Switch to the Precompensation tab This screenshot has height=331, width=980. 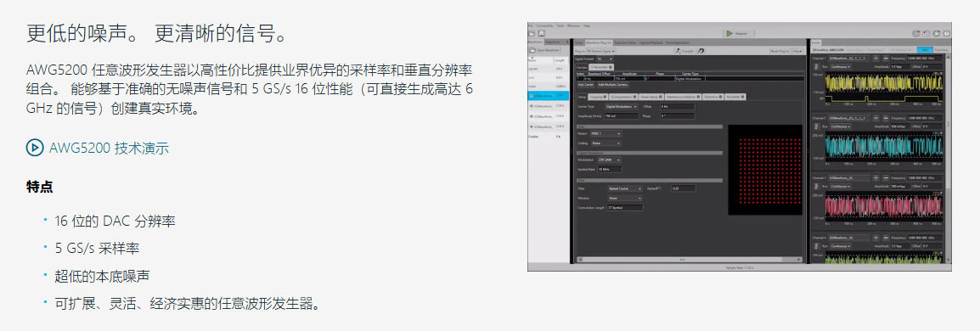point(678,42)
